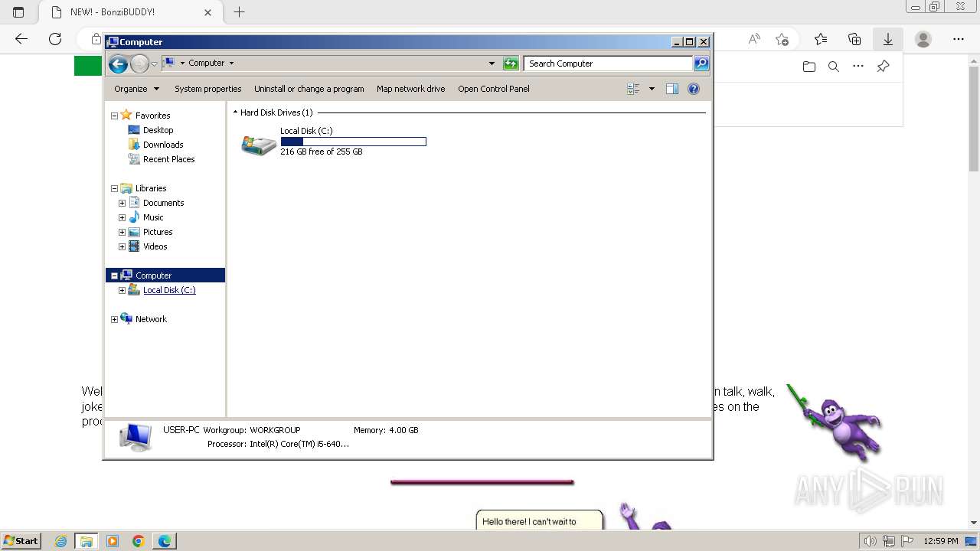Click the Local Disk (C:) usage bar
This screenshot has height=551, width=980.
353,142
